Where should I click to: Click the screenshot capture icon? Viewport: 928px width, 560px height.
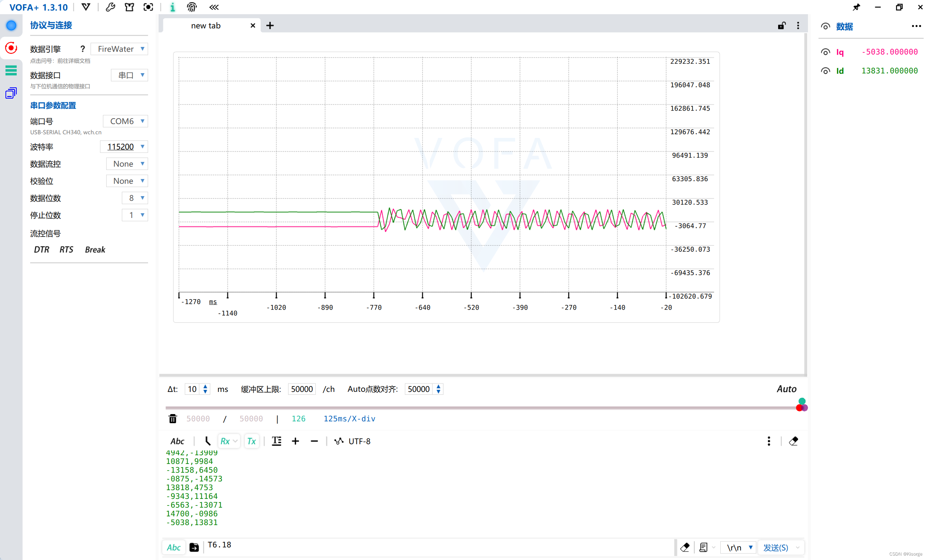(x=148, y=7)
